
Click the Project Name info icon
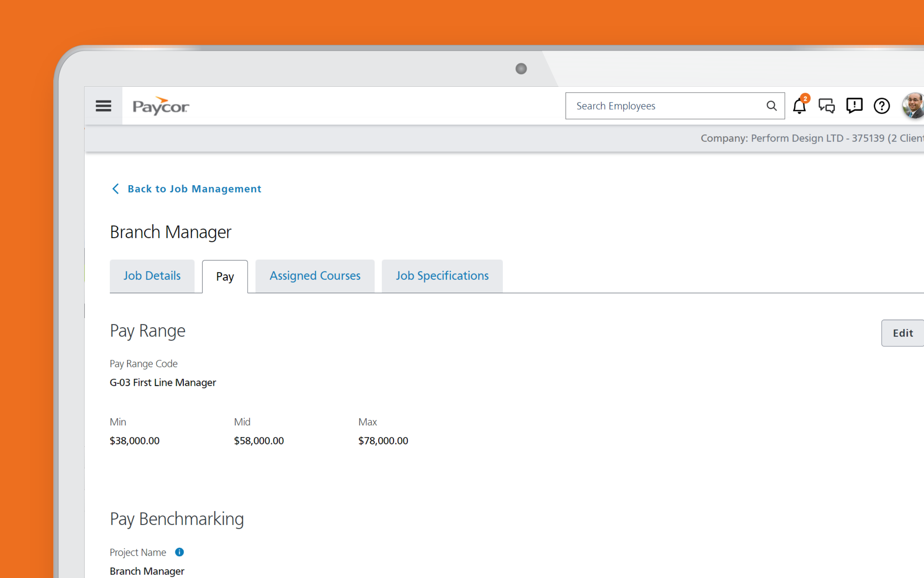click(179, 552)
